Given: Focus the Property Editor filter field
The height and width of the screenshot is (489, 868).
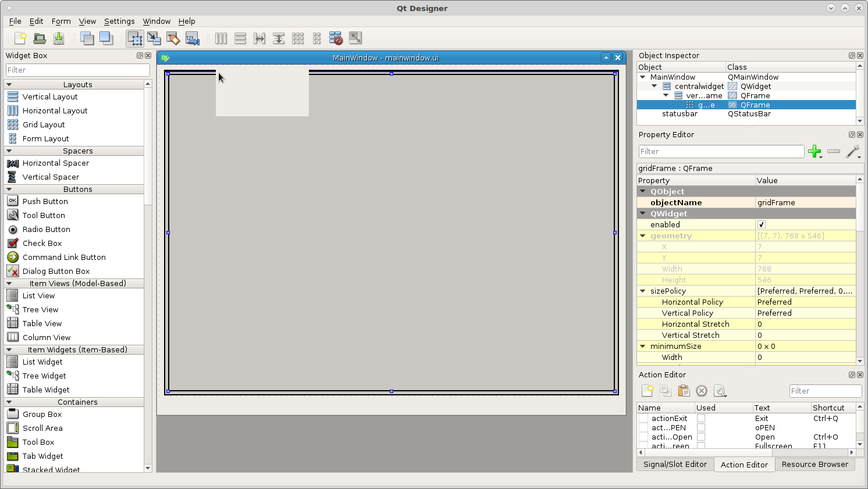Looking at the screenshot, I should click(721, 151).
